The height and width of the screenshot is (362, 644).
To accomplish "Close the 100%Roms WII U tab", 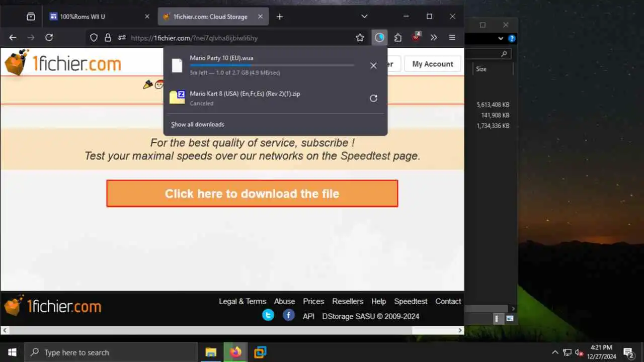I will (x=147, y=17).
